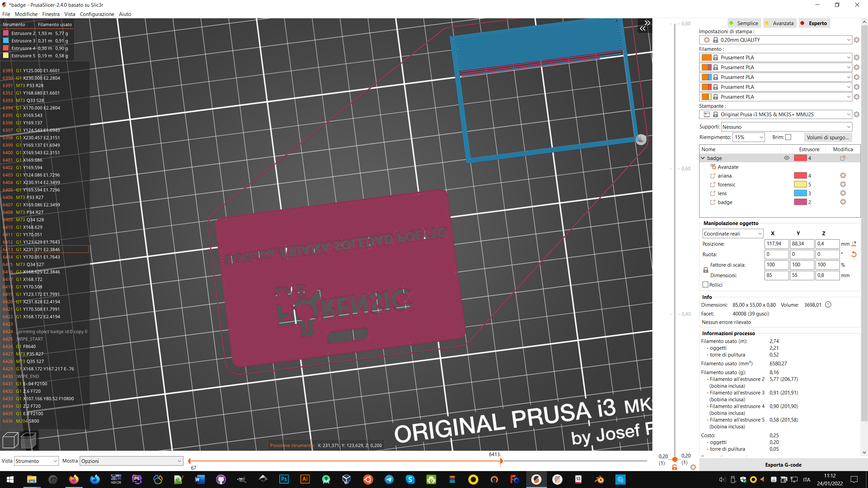Screen dimensions: 868x488
Task: Toggle visibility eye of the badge object
Action: click(x=787, y=158)
